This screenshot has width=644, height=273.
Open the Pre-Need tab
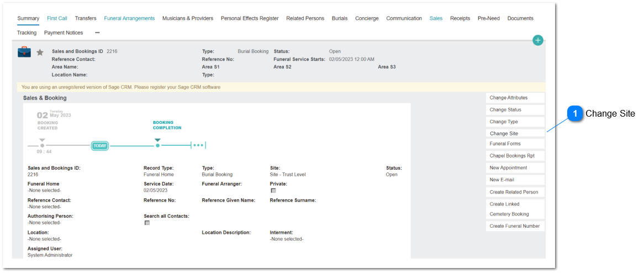(x=489, y=18)
